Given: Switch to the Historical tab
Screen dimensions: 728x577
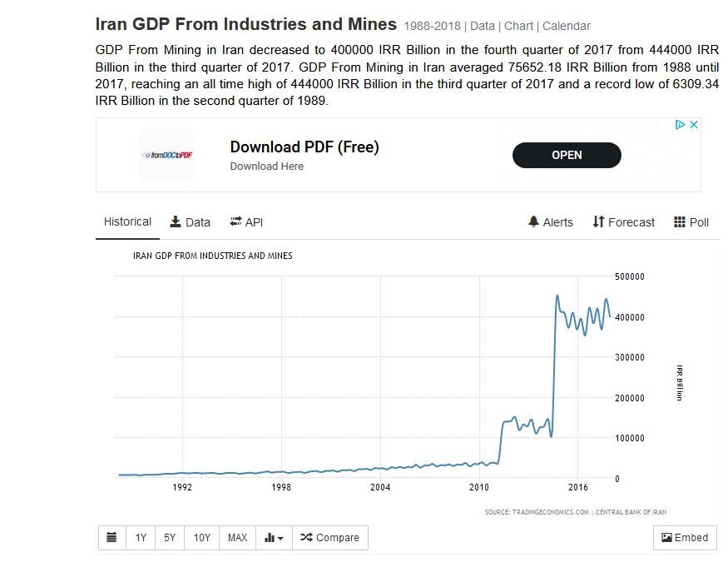Looking at the screenshot, I should click(x=127, y=222).
